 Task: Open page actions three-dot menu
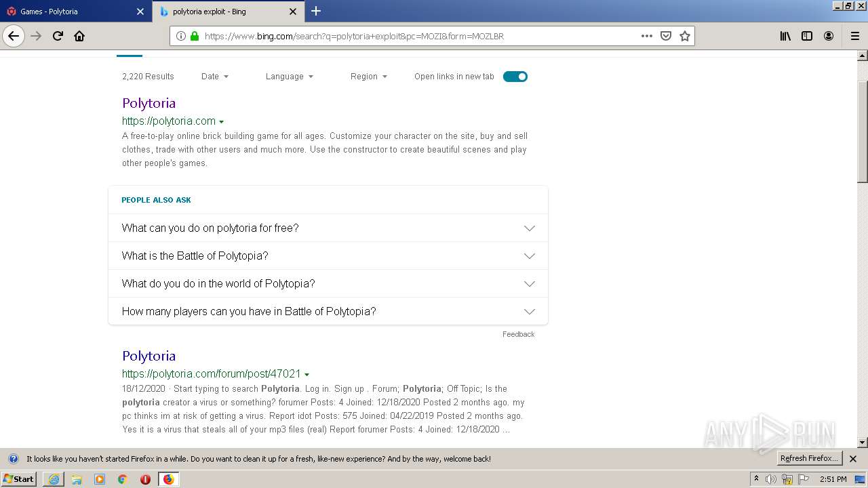click(647, 36)
